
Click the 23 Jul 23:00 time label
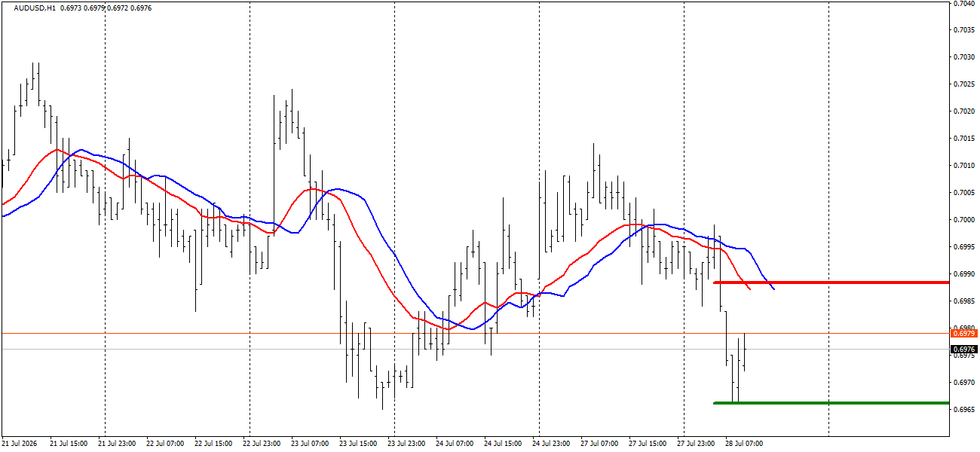(x=406, y=444)
